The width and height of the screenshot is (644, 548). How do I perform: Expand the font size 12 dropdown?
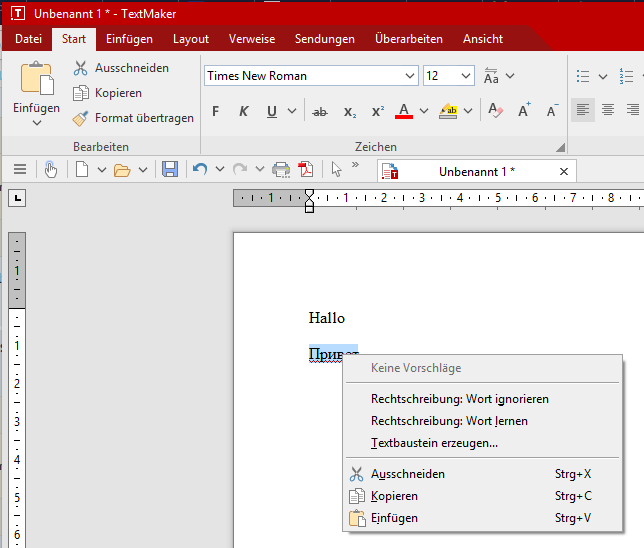(465, 76)
